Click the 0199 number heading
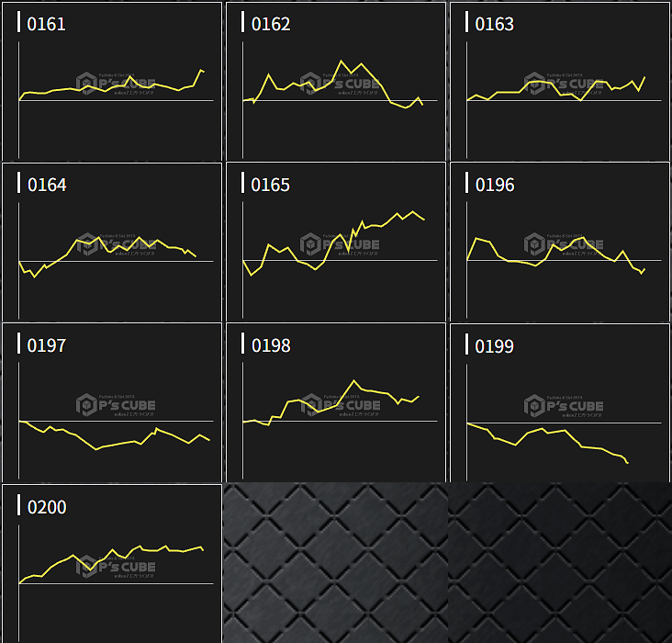This screenshot has width=672, height=643. [x=495, y=345]
